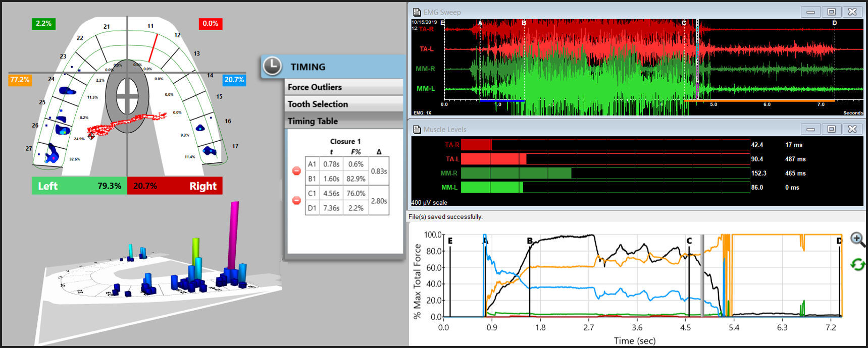Click the MM-L channel label in EMG Sweep
The width and height of the screenshot is (868, 348).
425,89
